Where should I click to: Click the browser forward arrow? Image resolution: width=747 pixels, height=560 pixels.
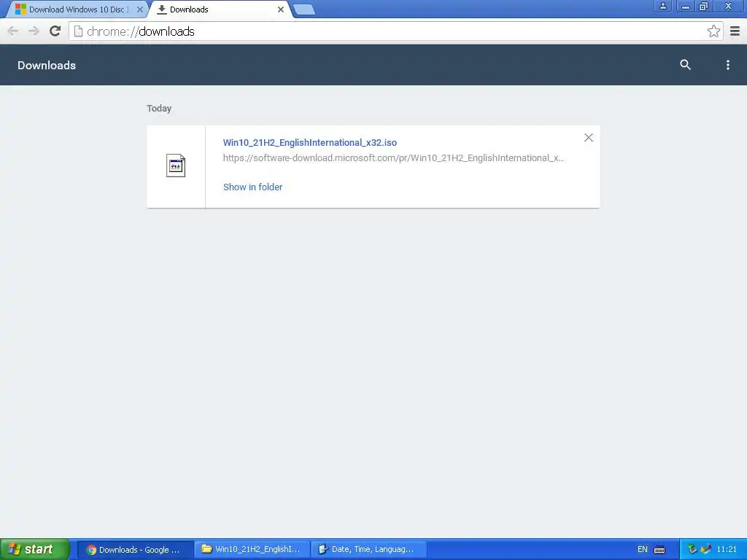(x=34, y=31)
